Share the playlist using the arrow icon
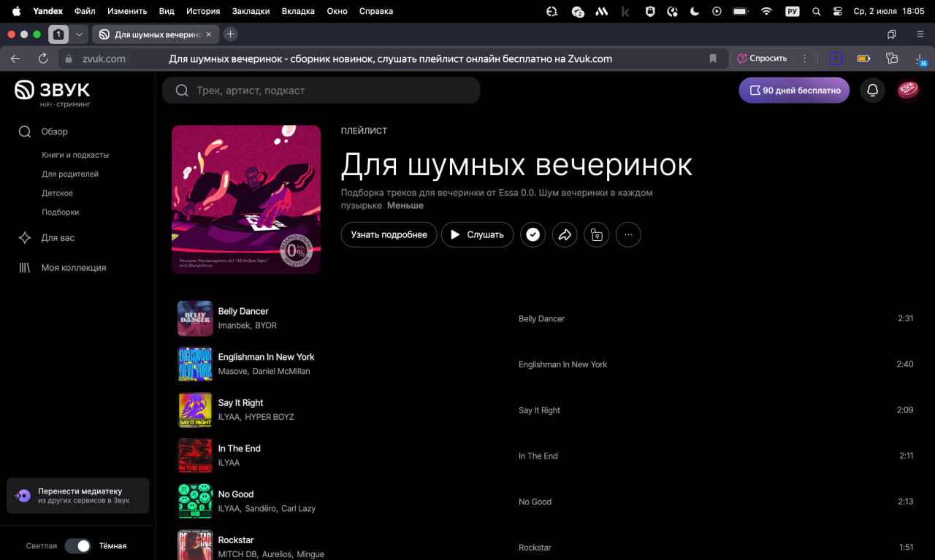 (565, 234)
